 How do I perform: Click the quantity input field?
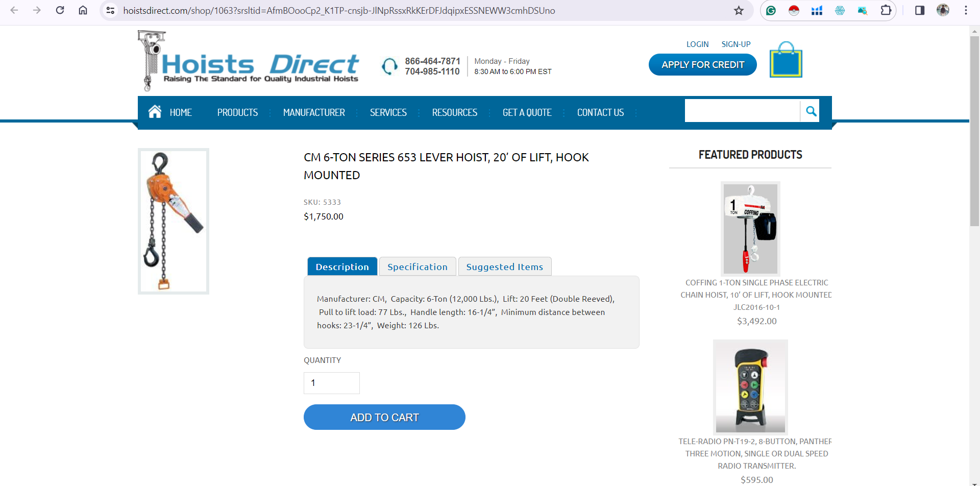pyautogui.click(x=332, y=383)
